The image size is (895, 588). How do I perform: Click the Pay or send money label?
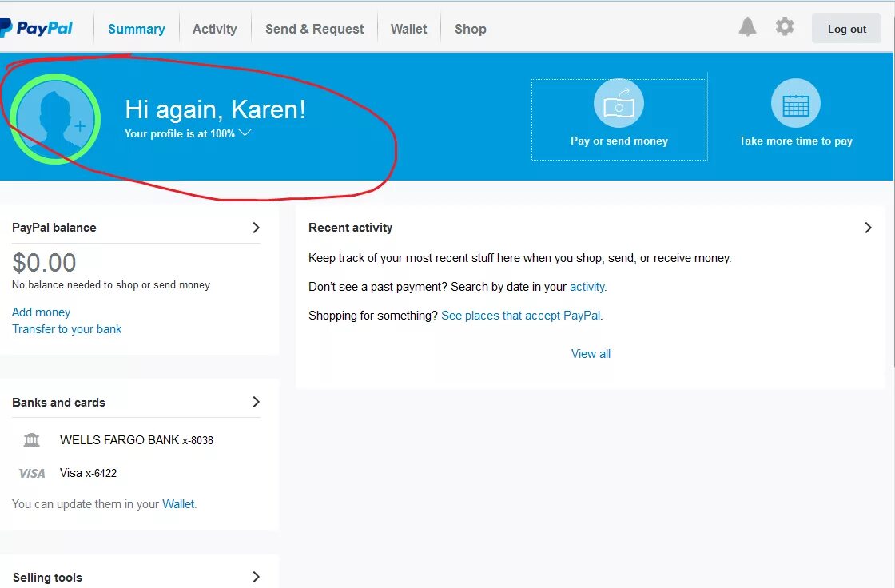619,141
